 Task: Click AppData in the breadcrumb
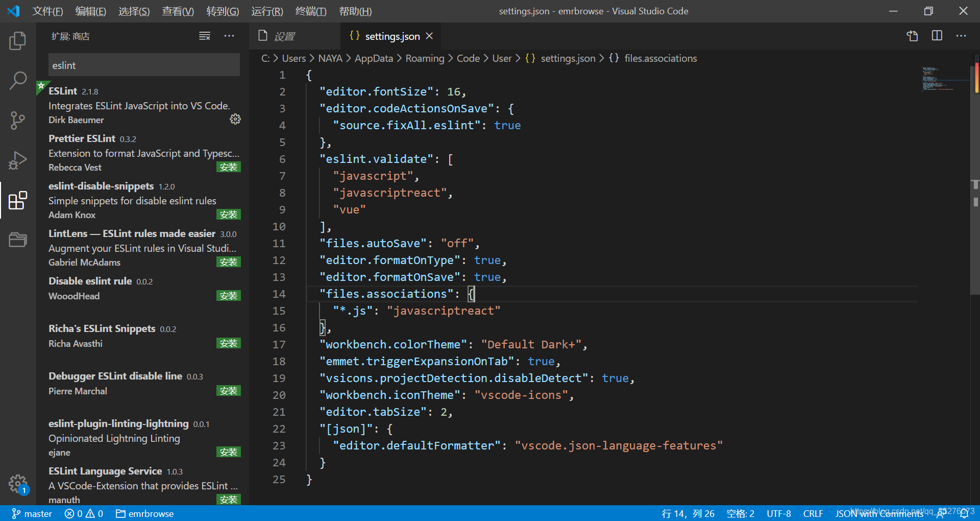point(374,58)
